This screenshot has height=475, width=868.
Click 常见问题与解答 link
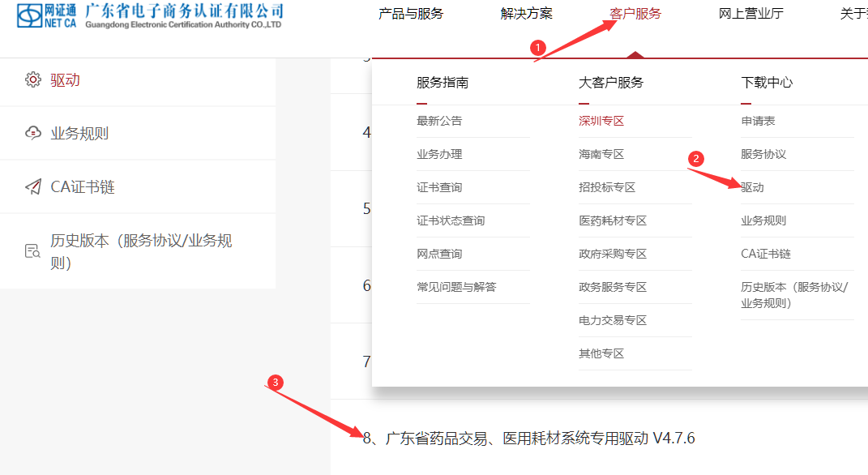coord(456,287)
